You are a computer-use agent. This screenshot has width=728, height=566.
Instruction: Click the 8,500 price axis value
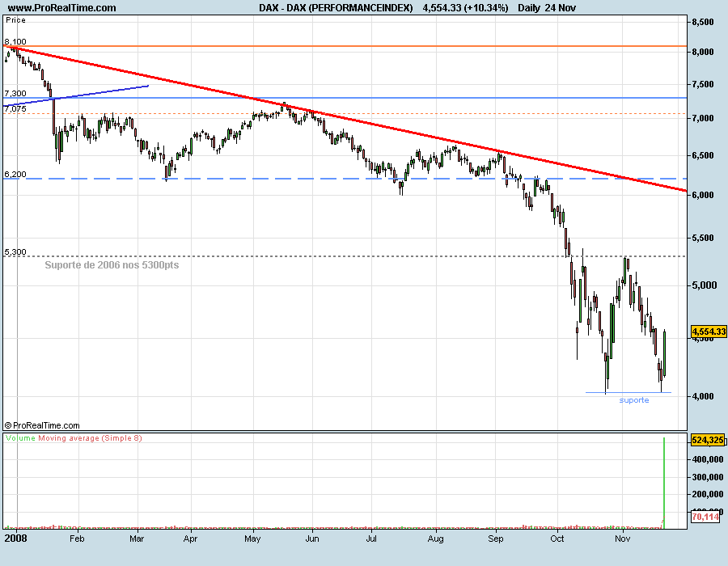pyautogui.click(x=703, y=22)
